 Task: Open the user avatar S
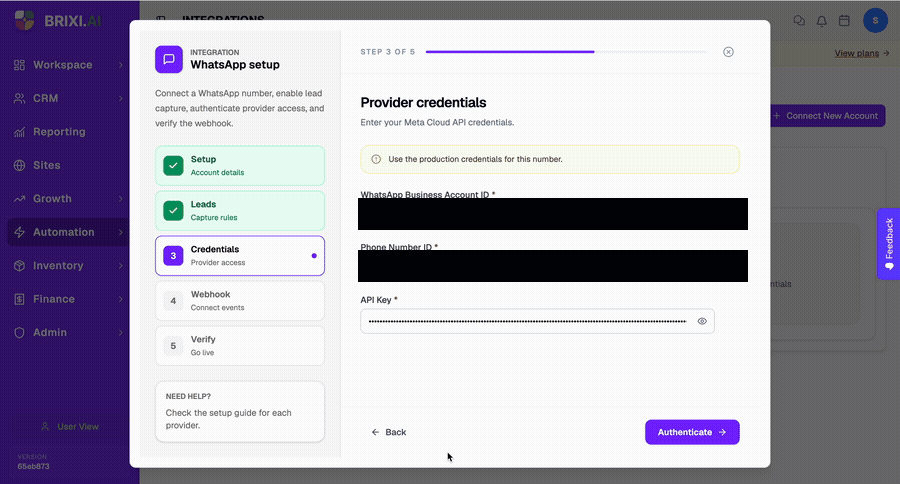(x=875, y=21)
